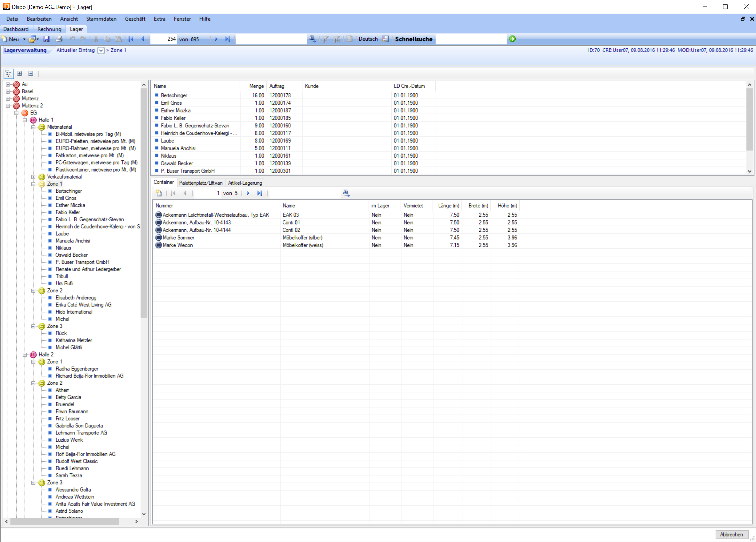Click the record number field showing 254
The width and height of the screenshot is (756, 542).
click(164, 39)
